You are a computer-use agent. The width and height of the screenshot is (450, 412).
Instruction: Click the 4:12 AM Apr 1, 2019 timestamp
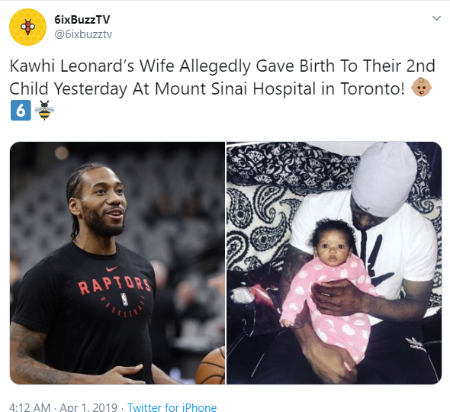point(63,407)
